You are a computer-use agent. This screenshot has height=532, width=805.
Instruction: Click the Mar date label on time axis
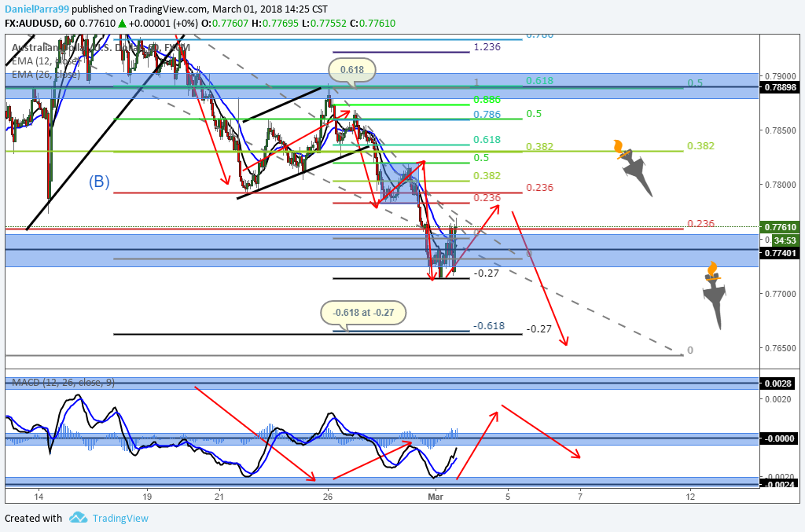(x=436, y=497)
